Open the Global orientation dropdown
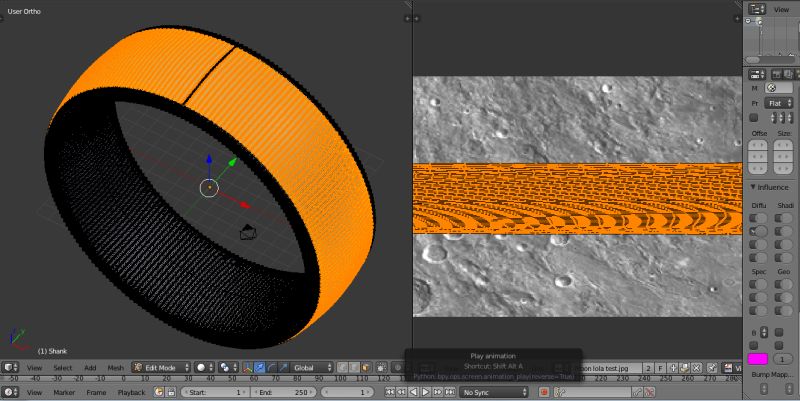800x401 pixels. point(311,367)
